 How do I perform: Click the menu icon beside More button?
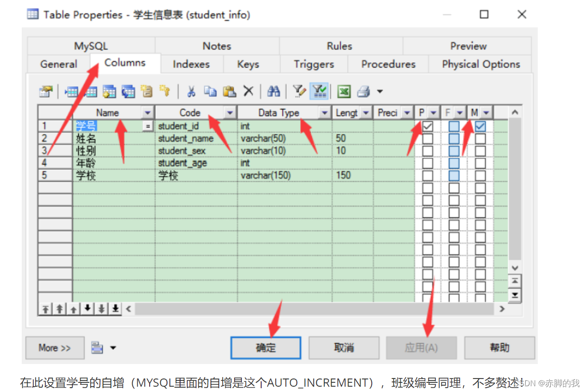pos(97,347)
